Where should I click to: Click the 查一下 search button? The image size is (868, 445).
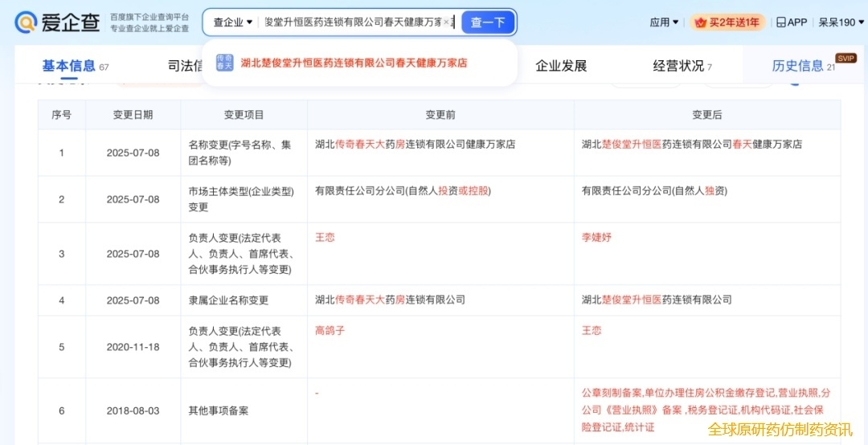(x=488, y=22)
